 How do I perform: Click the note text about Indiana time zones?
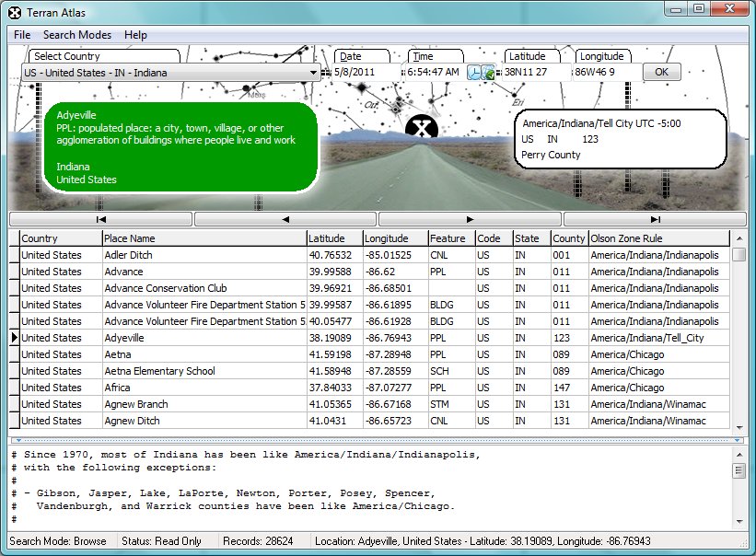pyautogui.click(x=246, y=487)
